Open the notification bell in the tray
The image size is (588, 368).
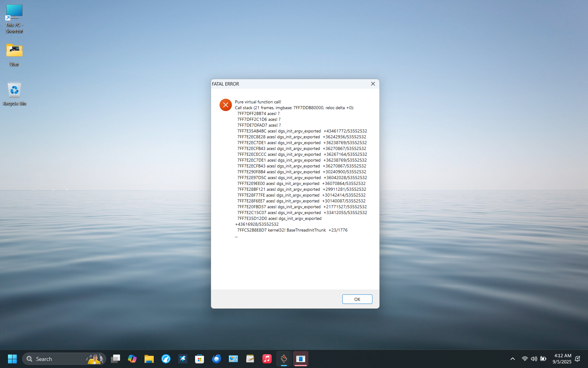point(578,359)
